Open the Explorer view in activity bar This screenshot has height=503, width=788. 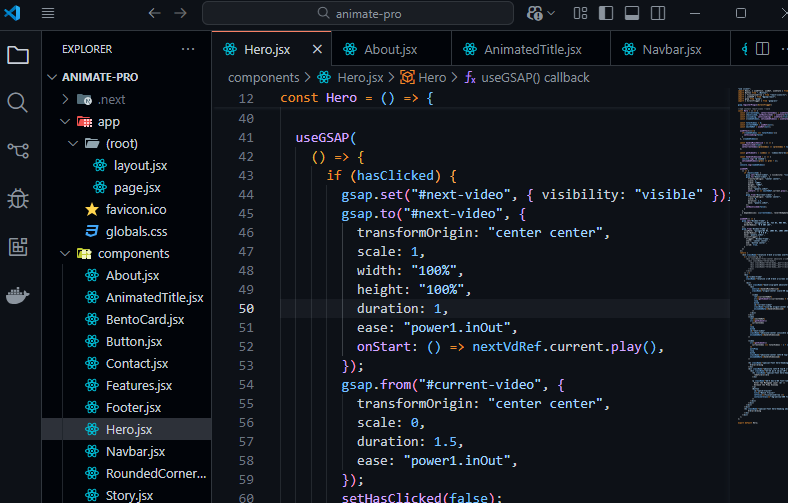(x=18, y=55)
